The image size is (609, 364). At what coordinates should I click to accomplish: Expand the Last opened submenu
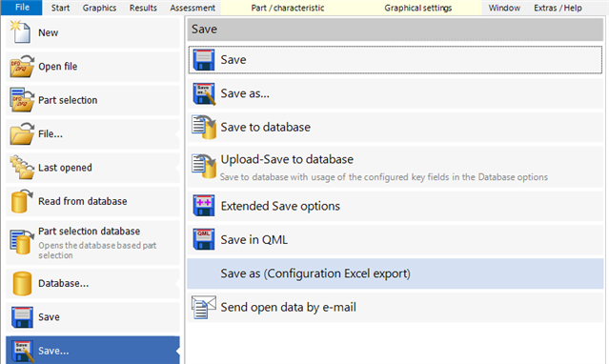92,168
